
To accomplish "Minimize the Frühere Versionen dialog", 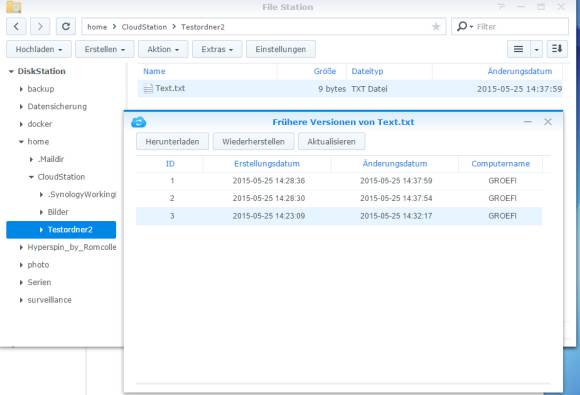I will (528, 122).
